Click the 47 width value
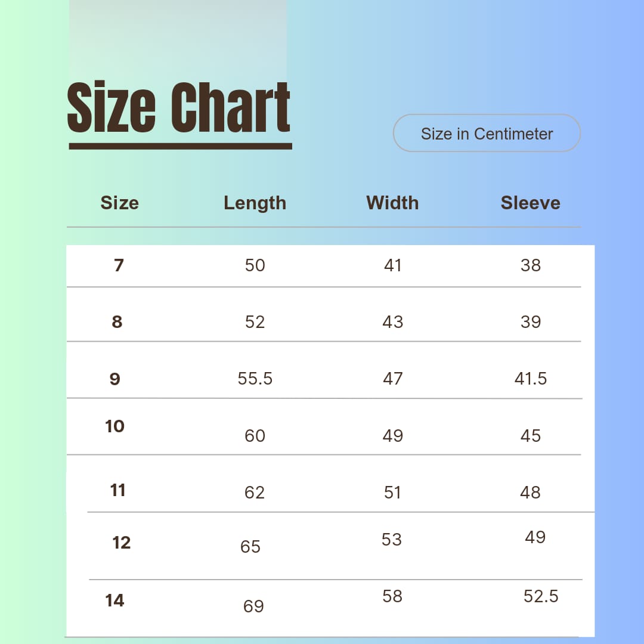The height and width of the screenshot is (644, 644). (393, 379)
